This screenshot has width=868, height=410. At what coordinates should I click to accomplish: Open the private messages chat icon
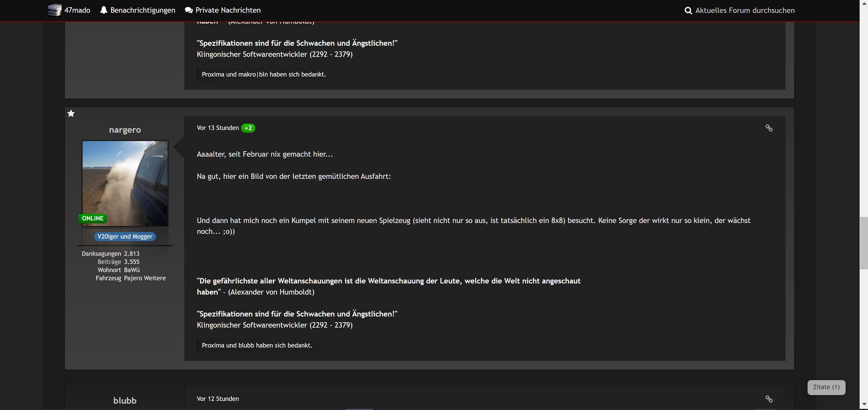(x=189, y=10)
